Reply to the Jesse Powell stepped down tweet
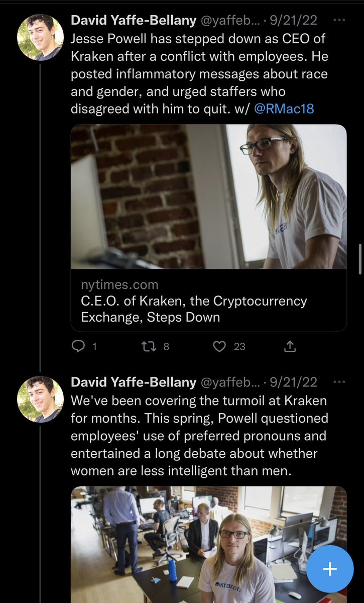364x603 pixels. point(78,346)
